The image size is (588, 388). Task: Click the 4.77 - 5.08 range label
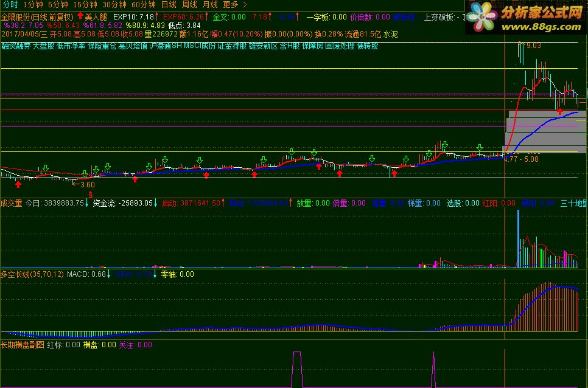click(522, 159)
